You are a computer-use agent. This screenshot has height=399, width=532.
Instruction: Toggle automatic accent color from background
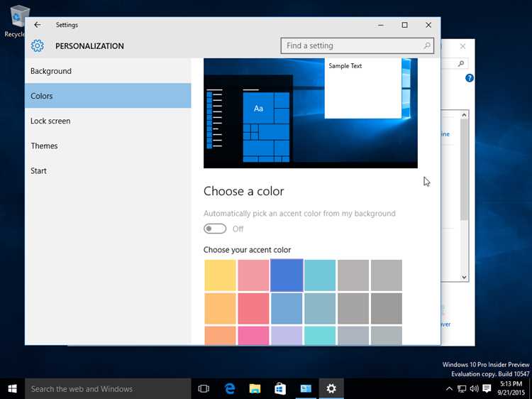(215, 229)
